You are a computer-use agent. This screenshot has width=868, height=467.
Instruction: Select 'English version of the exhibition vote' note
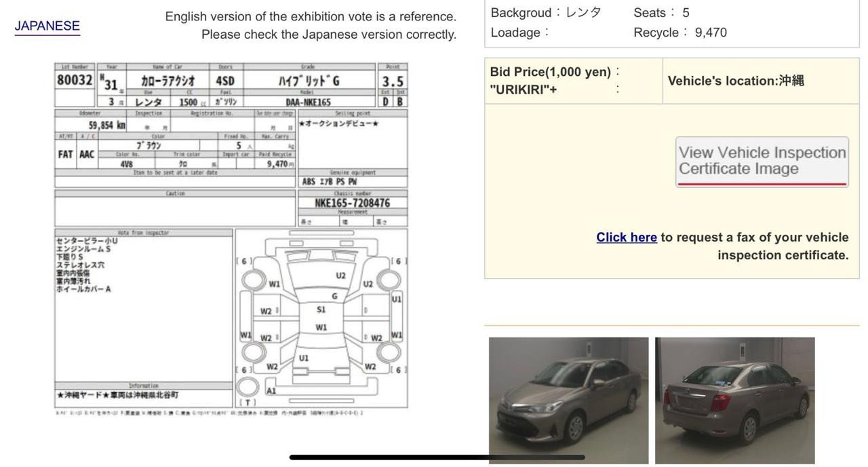pos(311,16)
